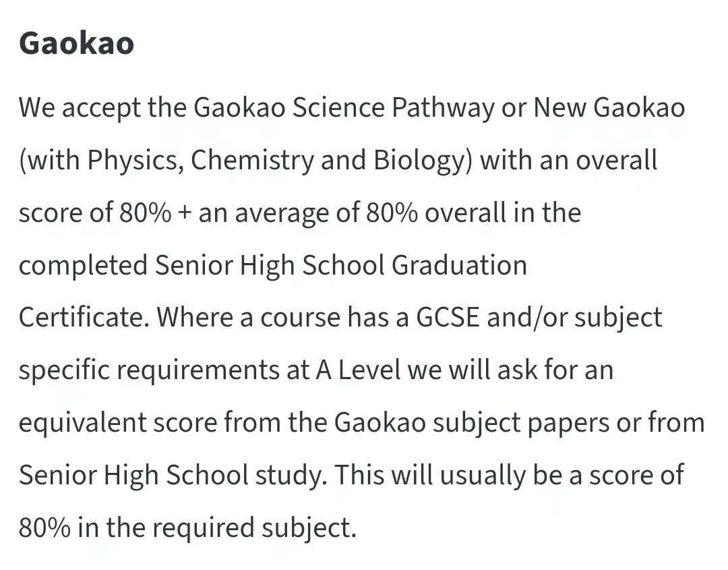
Task: Click the plus sign after 80%
Action: click(184, 213)
